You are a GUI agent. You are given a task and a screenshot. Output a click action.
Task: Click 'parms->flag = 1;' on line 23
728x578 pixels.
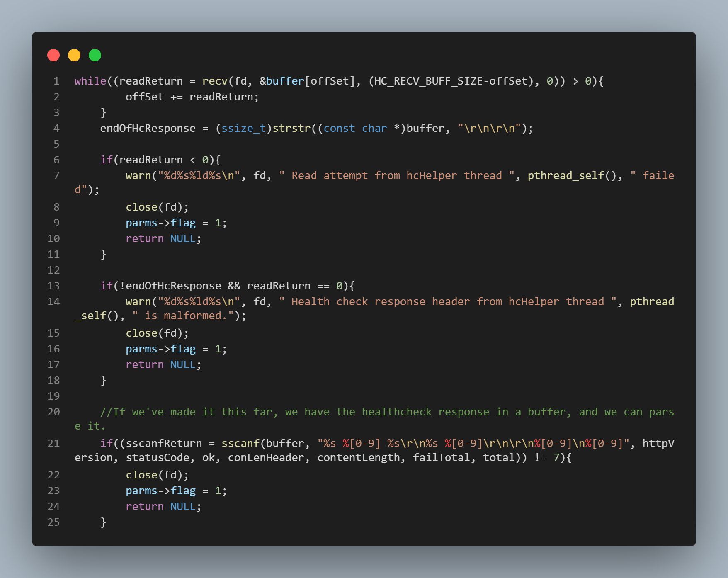(x=177, y=491)
